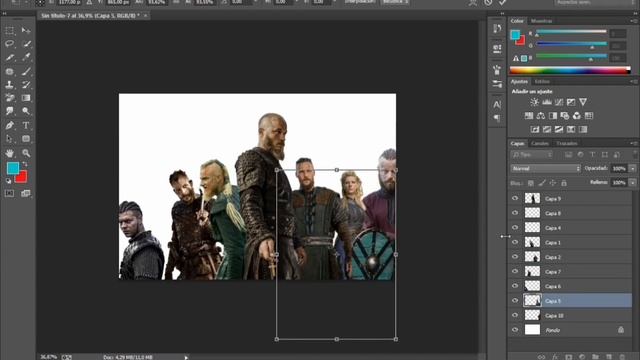Open the Opacidad value dropdown arrow
The image size is (640, 360).
click(632, 169)
